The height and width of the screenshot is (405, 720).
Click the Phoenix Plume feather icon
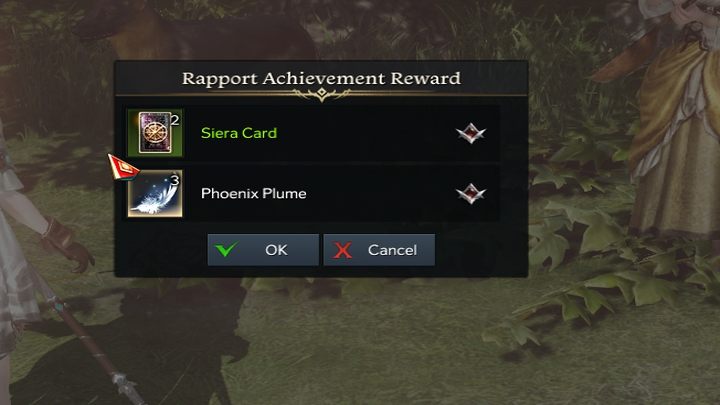(x=155, y=193)
